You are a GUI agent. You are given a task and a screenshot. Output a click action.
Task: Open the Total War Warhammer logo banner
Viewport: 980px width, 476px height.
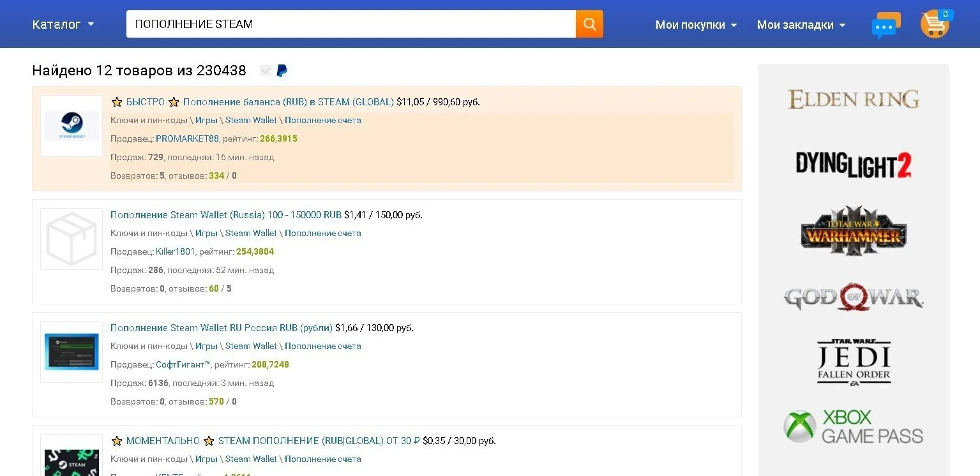[854, 231]
